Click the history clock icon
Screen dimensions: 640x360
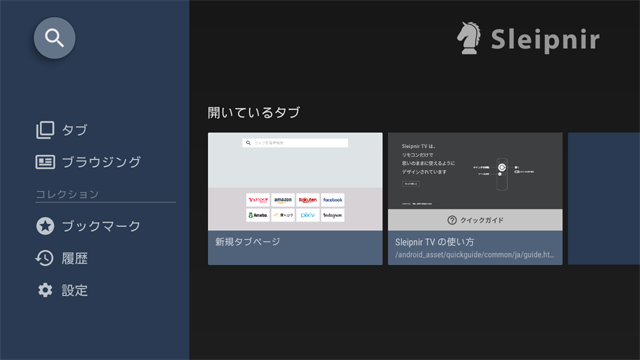44,258
